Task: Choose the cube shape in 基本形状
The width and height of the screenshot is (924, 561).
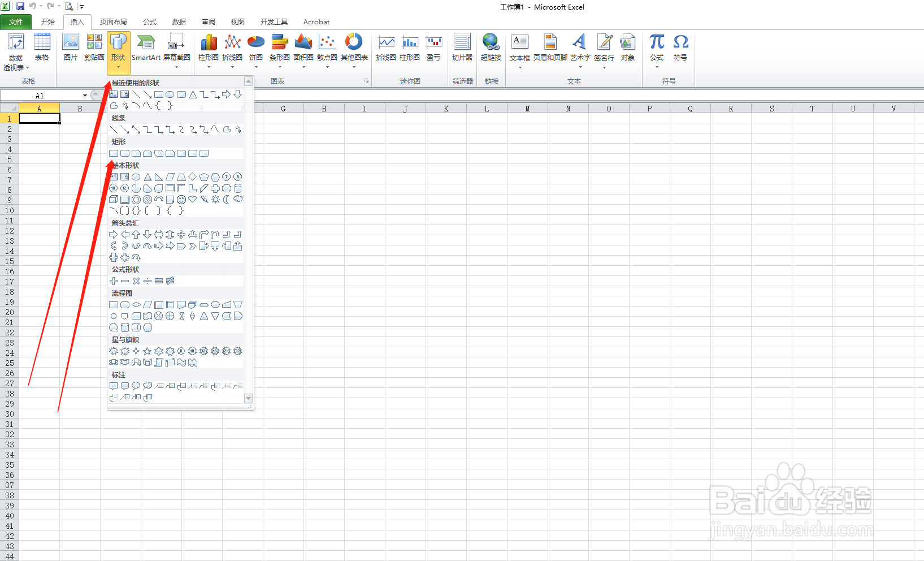Action: [x=114, y=200]
